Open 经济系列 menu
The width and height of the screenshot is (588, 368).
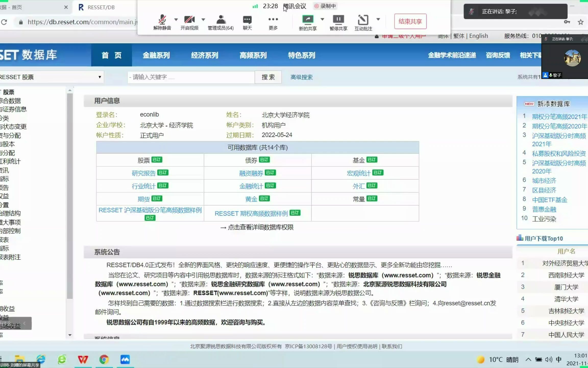tap(205, 55)
